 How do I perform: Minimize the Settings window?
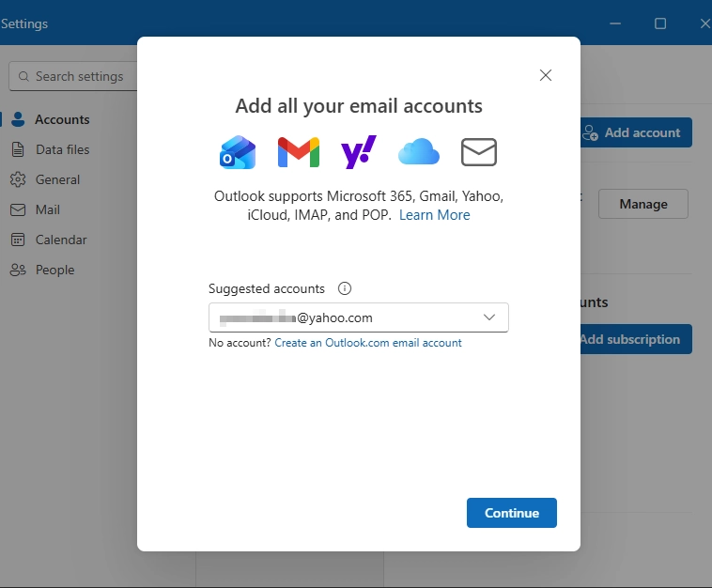pyautogui.click(x=615, y=23)
